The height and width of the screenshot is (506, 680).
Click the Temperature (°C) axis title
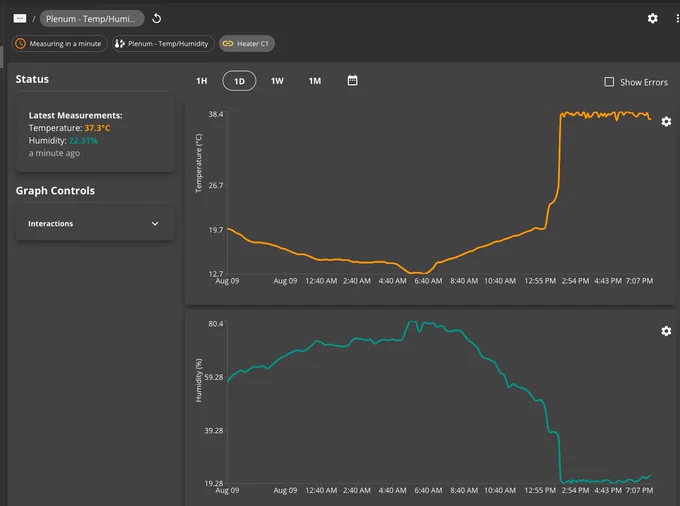[199, 163]
